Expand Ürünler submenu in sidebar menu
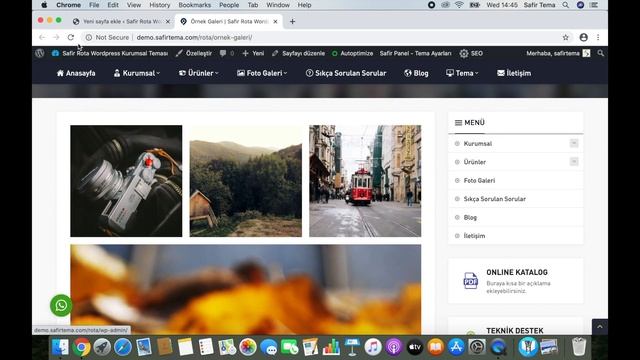This screenshot has height=360, width=640. click(574, 162)
